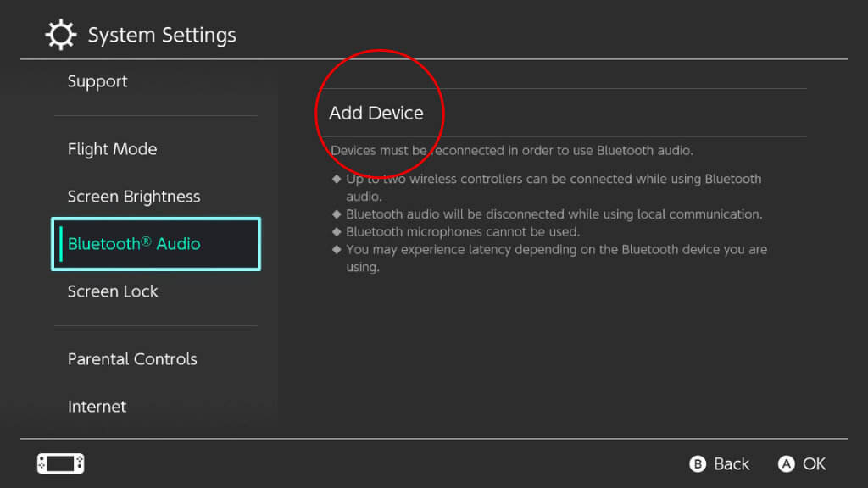
Task: Select Flight Mode in the sidebar
Action: (x=112, y=149)
